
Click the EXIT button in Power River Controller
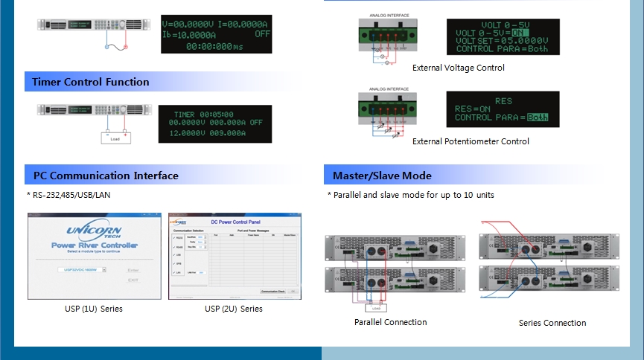point(133,280)
